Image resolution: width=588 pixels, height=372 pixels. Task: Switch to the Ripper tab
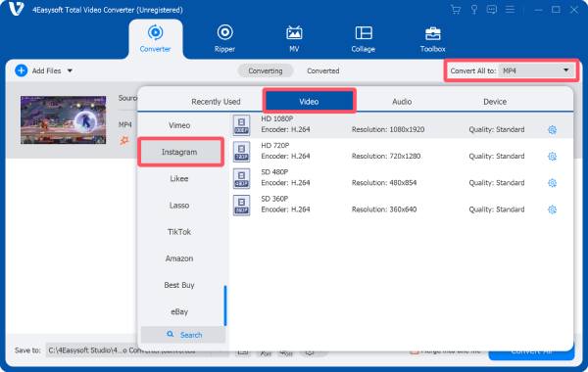tap(224, 39)
